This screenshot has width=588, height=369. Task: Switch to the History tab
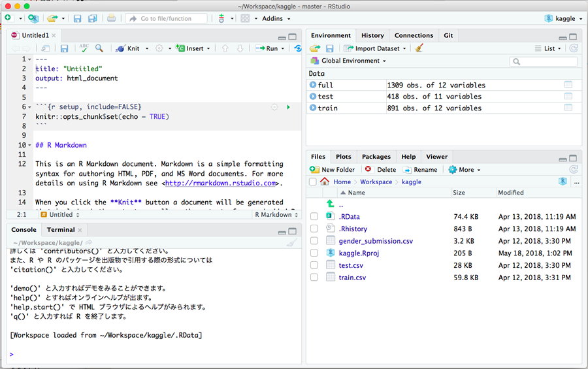[x=372, y=35]
